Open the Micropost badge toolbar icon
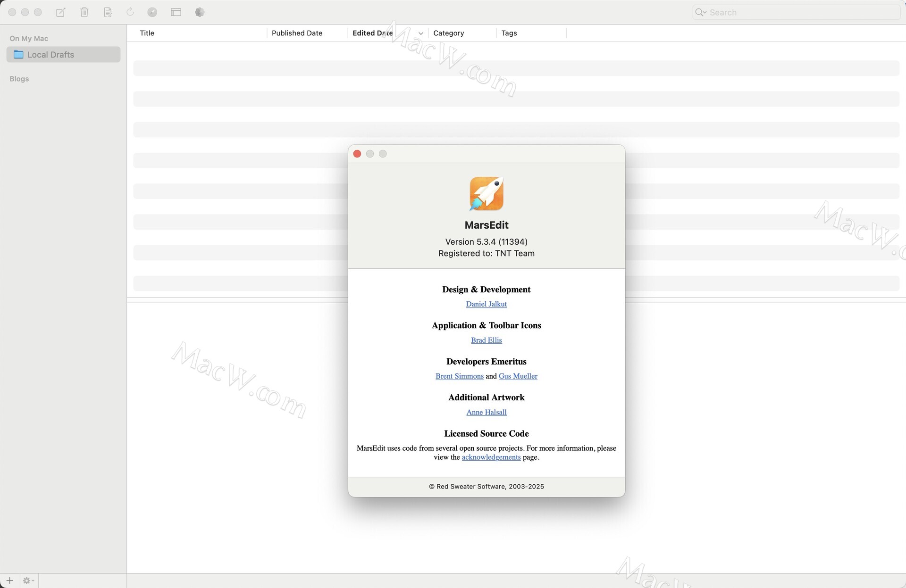The width and height of the screenshot is (906, 588). click(x=200, y=12)
